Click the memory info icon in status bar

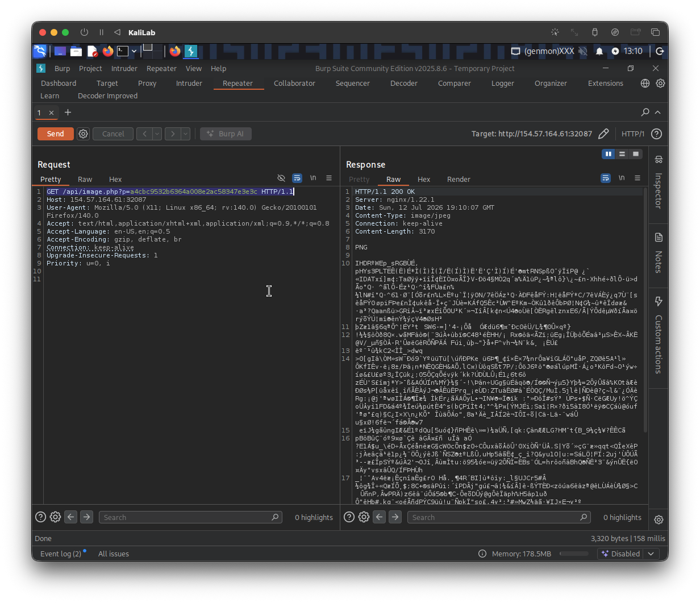[482, 554]
